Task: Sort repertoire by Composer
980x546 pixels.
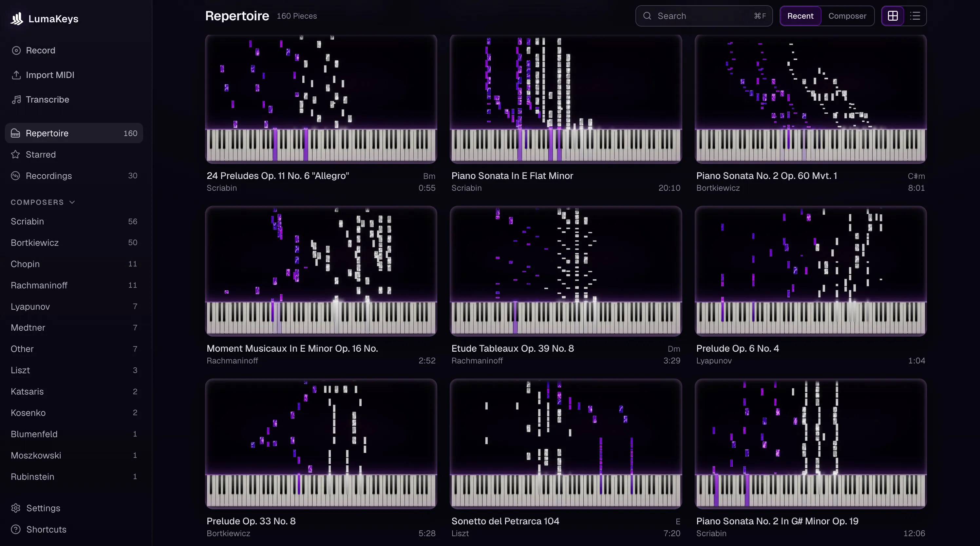Action: click(847, 16)
